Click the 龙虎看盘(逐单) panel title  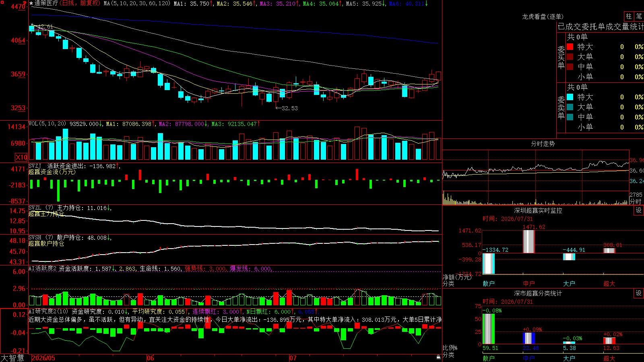543,16
